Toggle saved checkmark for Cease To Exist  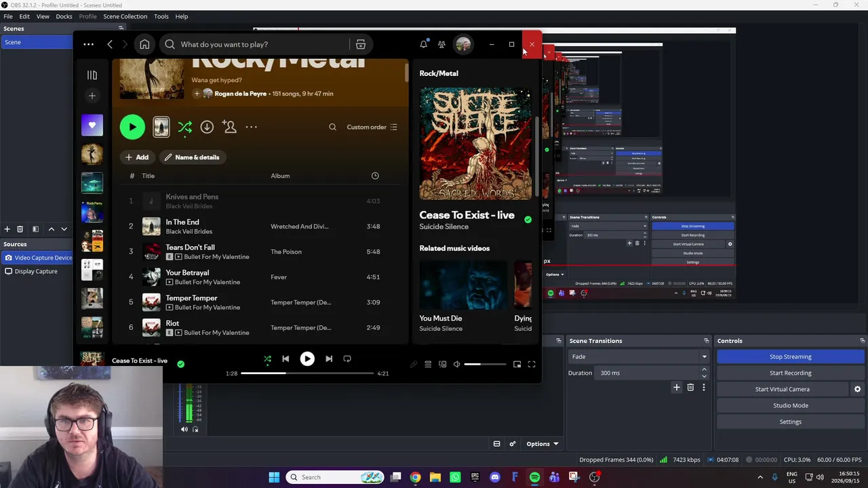click(x=528, y=219)
